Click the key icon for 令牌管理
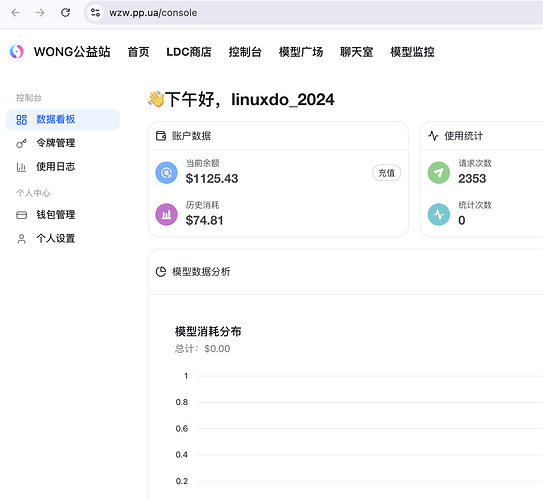 tap(21, 143)
